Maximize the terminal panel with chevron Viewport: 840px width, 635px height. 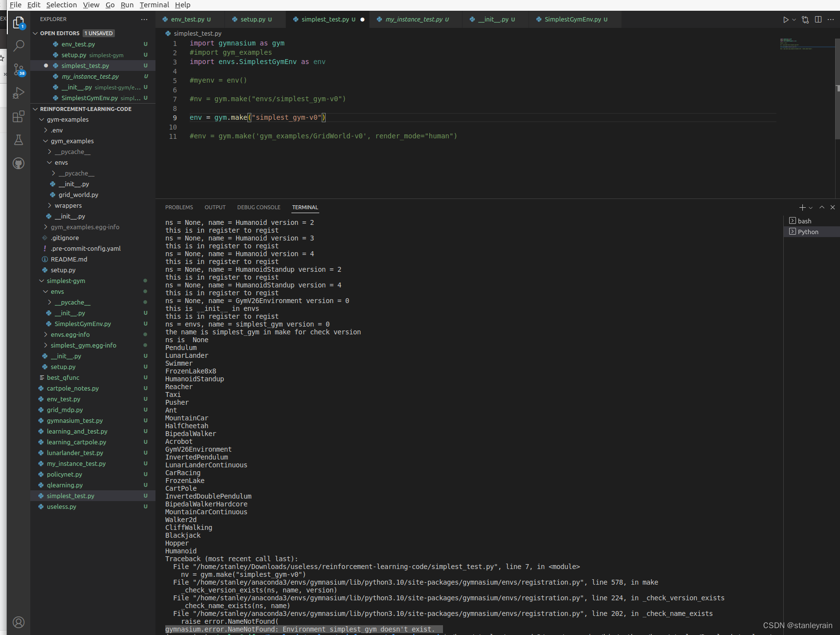pos(821,207)
